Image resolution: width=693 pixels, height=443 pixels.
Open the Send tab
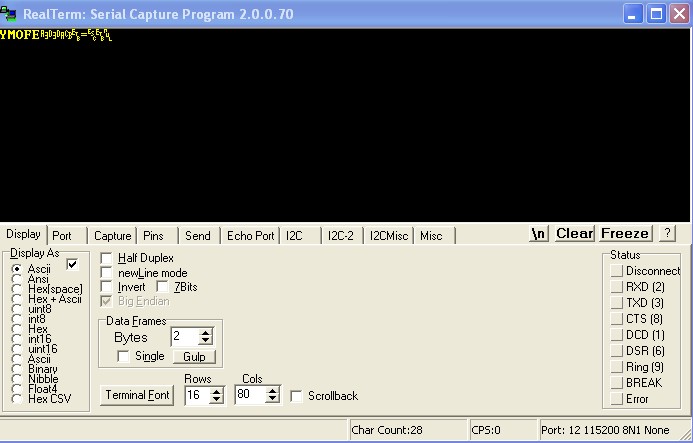[x=199, y=236]
